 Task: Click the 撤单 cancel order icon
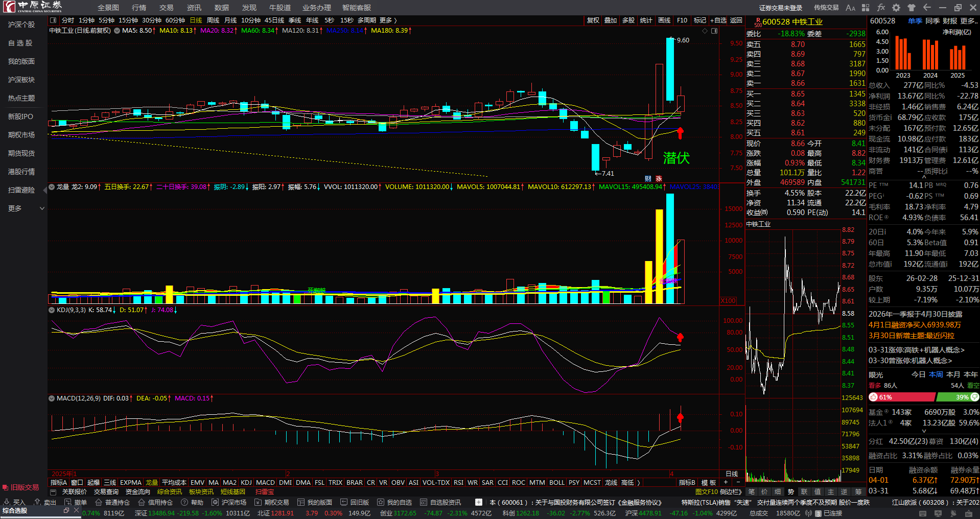coord(68,502)
